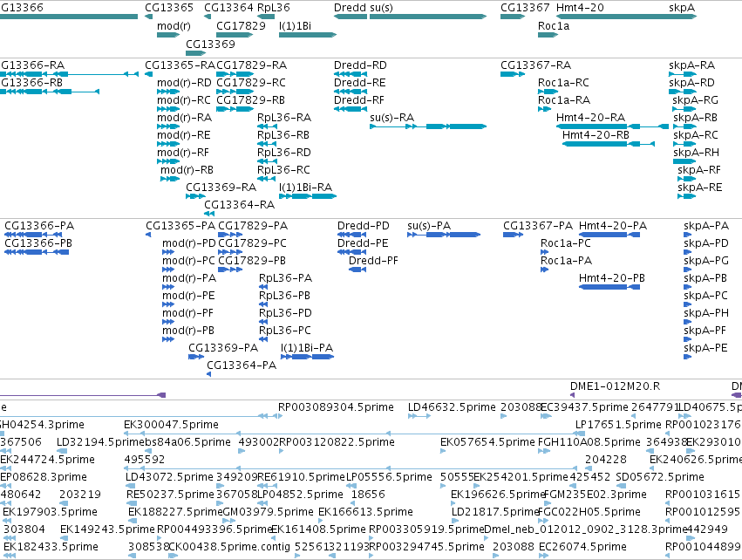Open EST label SD05672.5prime
Screen dimensions: 742x560
[x=660, y=476]
